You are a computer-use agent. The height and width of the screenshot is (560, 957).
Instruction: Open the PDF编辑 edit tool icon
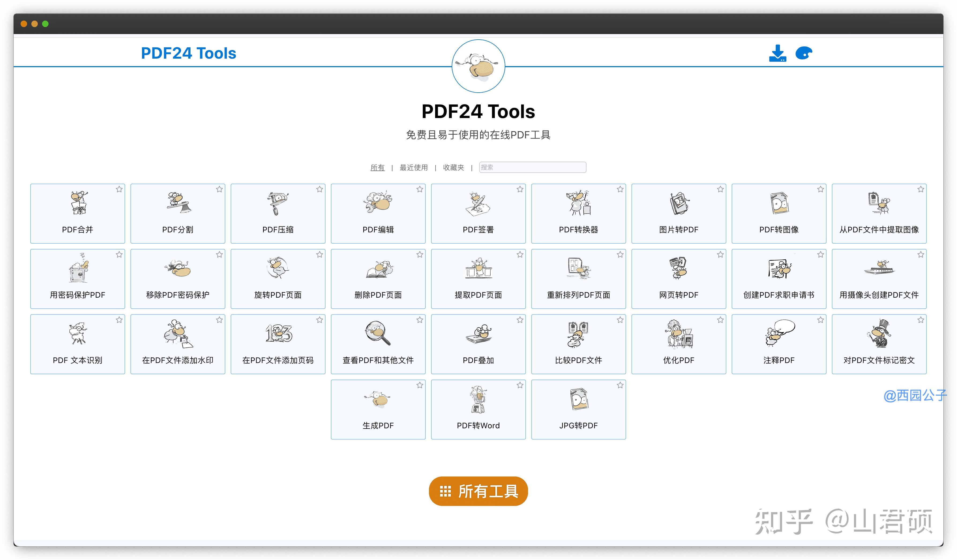click(x=378, y=202)
